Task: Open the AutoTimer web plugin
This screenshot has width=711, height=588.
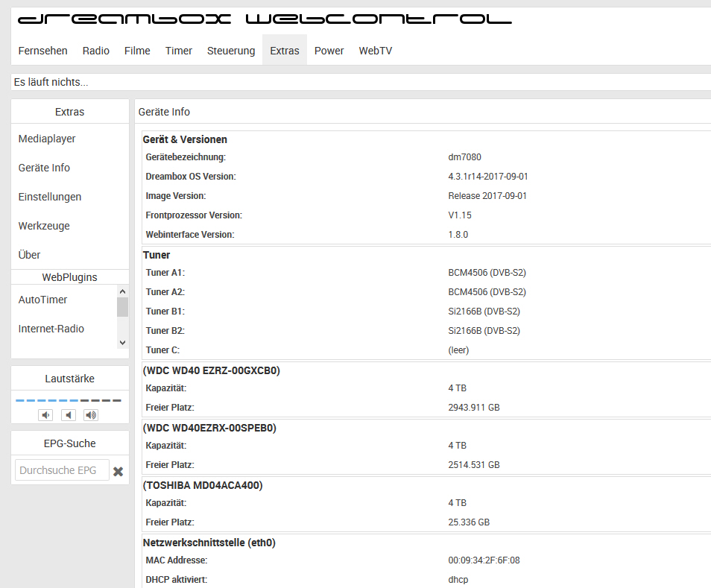Action: [43, 300]
